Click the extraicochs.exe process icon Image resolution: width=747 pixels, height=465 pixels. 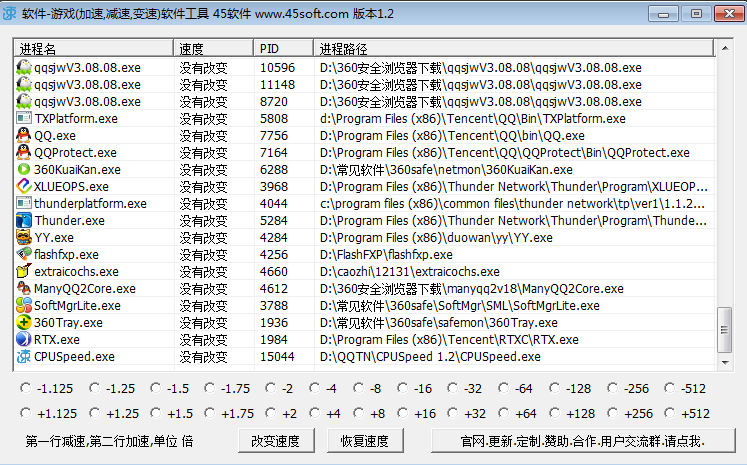(24, 271)
